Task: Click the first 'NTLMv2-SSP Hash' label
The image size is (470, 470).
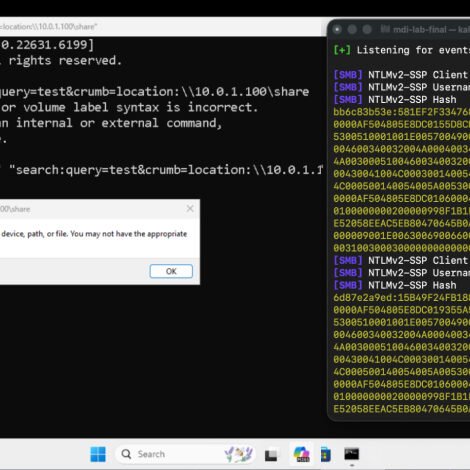Action: tap(412, 100)
